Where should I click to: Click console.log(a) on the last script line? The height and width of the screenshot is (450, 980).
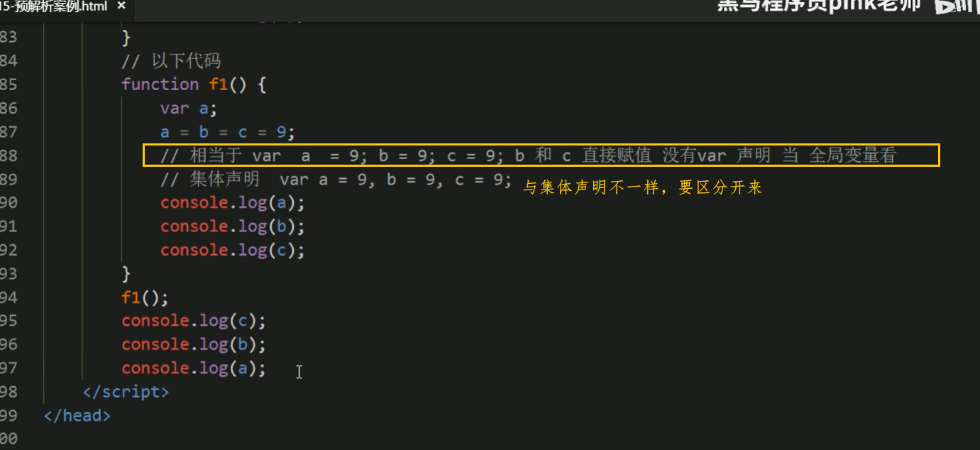(194, 368)
